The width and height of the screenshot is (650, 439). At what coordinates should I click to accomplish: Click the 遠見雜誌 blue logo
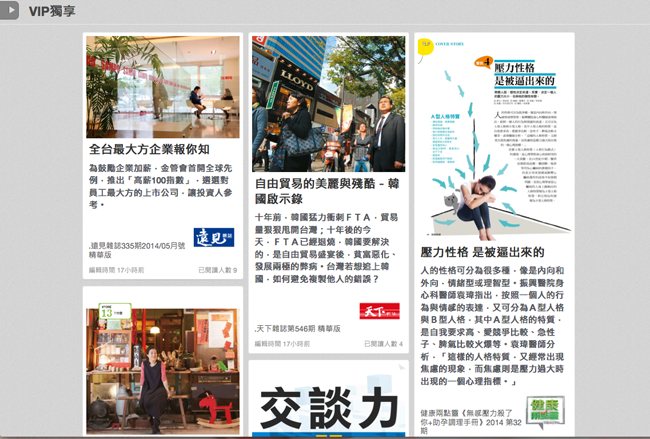coord(214,237)
